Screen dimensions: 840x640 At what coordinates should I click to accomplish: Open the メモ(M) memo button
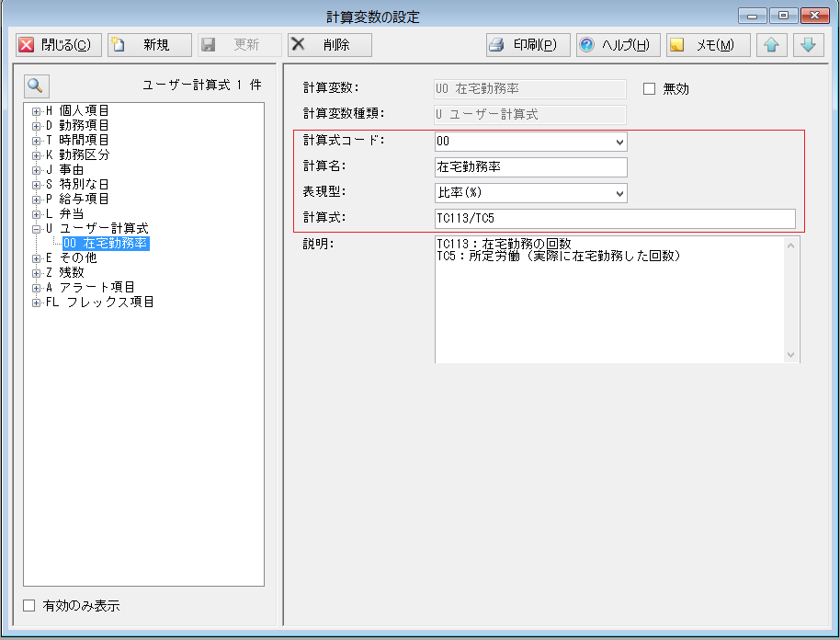coord(708,45)
